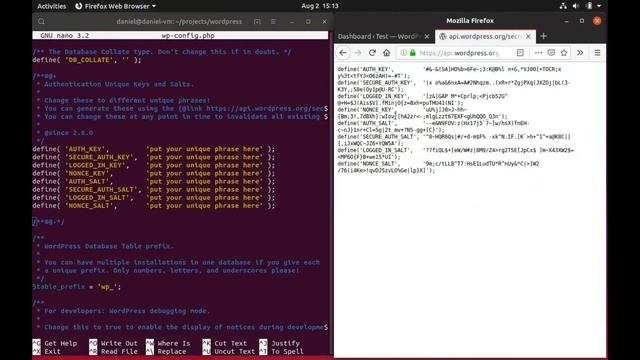The image size is (640, 360).
Task: Click the LOGGED_IN_SALT define line in nano
Action: [154, 198]
